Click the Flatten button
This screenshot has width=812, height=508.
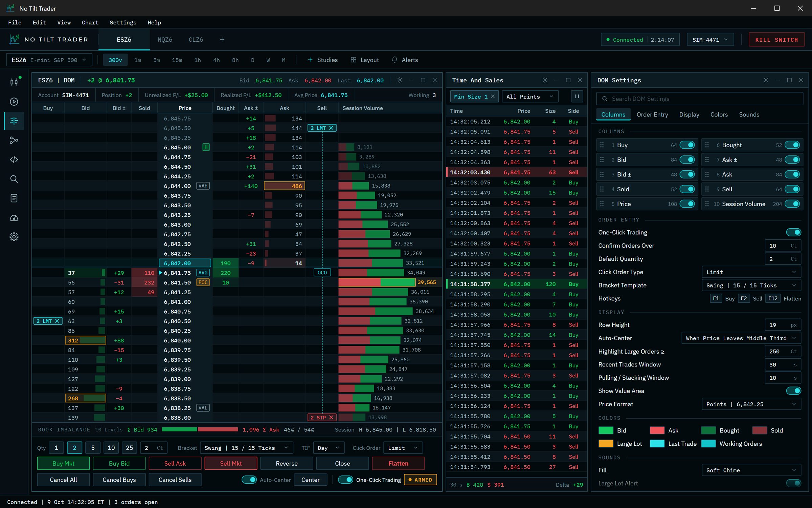click(x=398, y=464)
